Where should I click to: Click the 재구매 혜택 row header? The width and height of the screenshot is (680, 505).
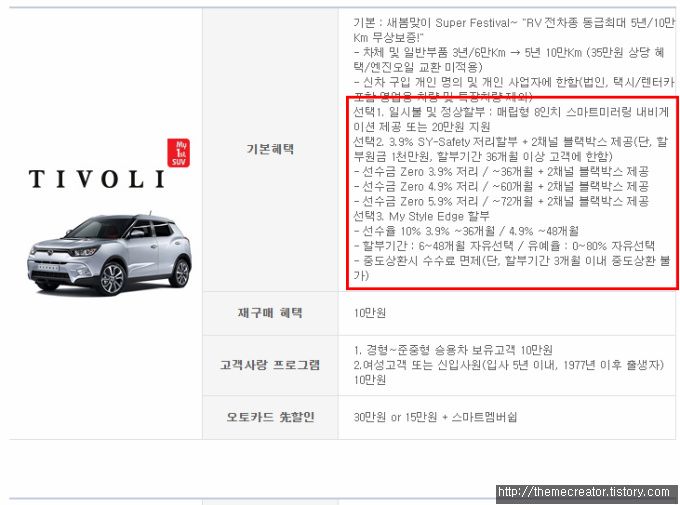(270, 313)
